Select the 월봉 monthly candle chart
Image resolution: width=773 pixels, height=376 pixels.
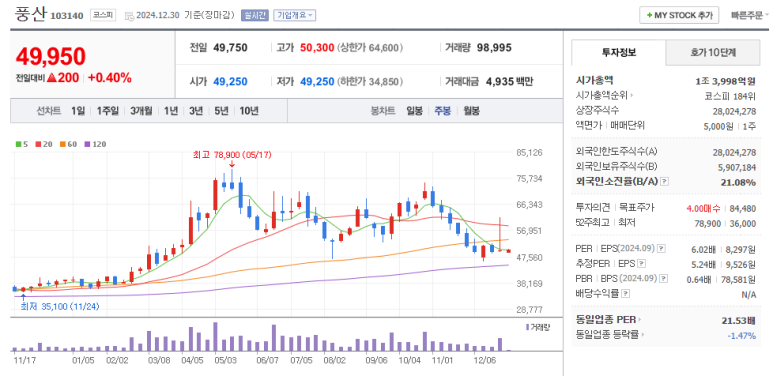click(471, 111)
